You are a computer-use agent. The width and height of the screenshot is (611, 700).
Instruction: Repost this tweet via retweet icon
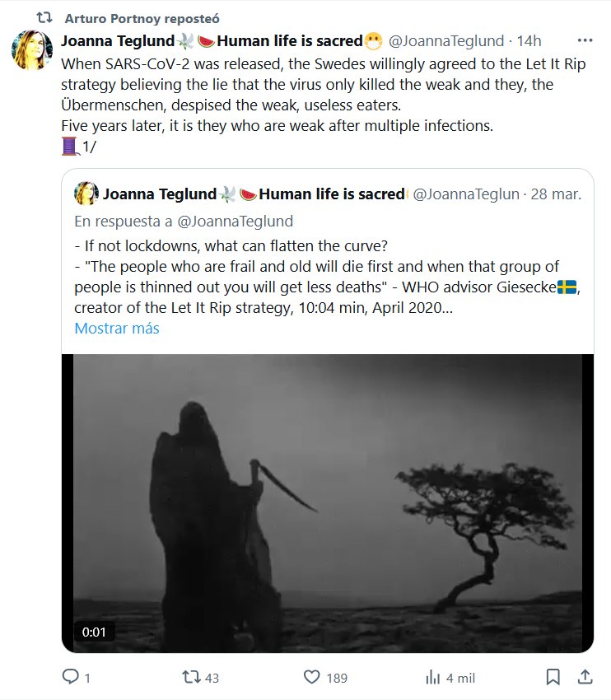click(190, 677)
